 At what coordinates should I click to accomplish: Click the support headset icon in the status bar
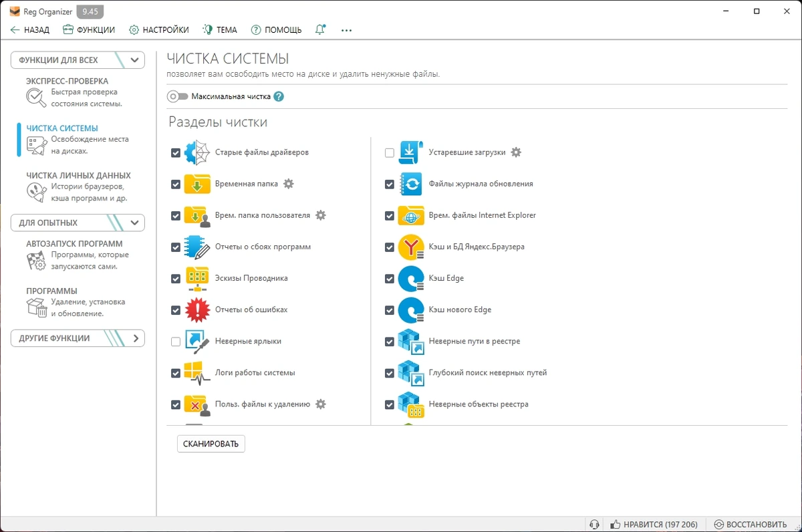[x=594, y=524]
